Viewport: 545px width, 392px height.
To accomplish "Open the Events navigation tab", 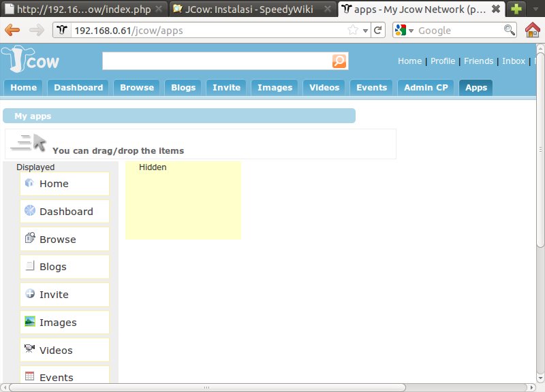I will 371,88.
